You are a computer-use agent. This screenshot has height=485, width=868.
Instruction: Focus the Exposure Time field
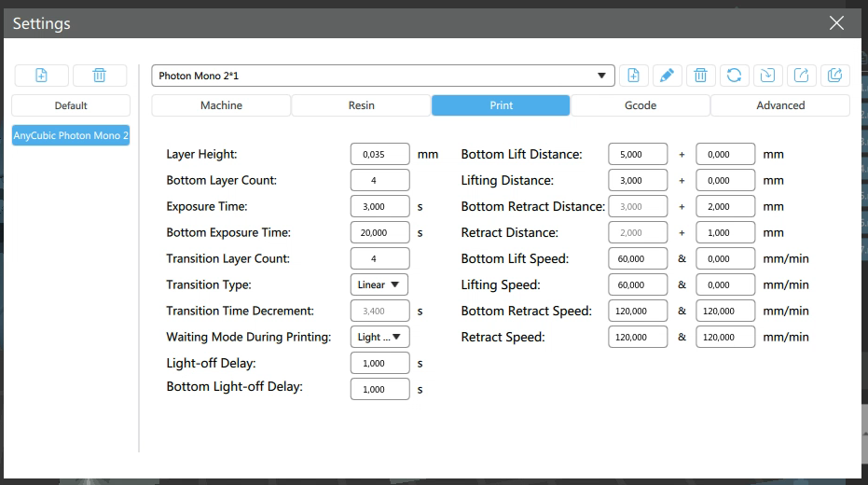[379, 206]
